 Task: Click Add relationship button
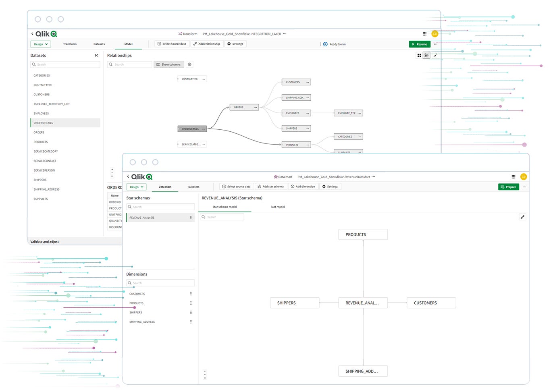207,44
